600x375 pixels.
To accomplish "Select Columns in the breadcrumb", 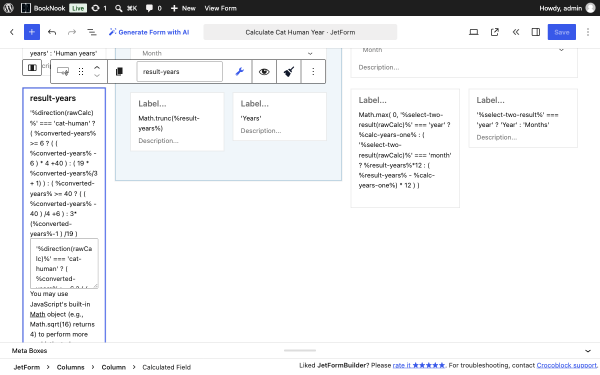I will (x=70, y=367).
